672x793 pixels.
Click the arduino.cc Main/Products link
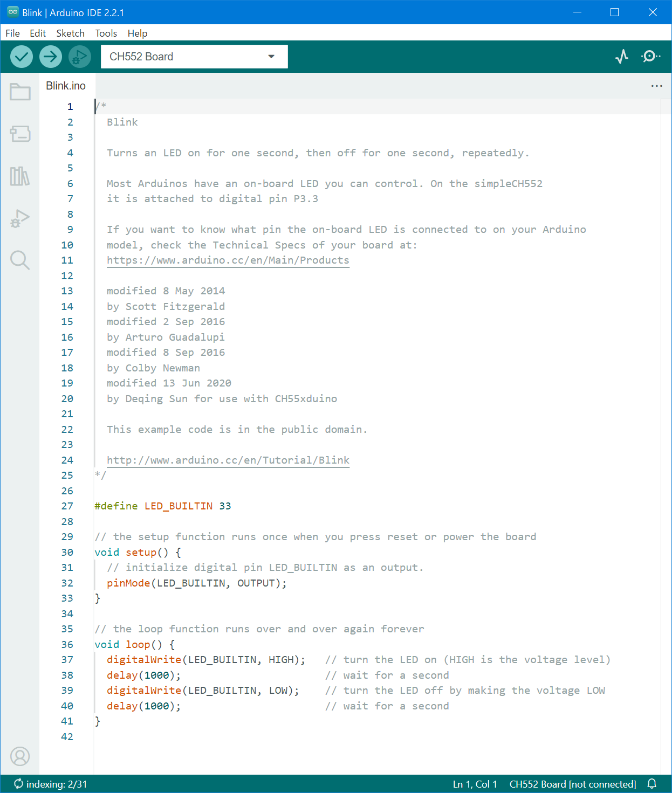228,260
